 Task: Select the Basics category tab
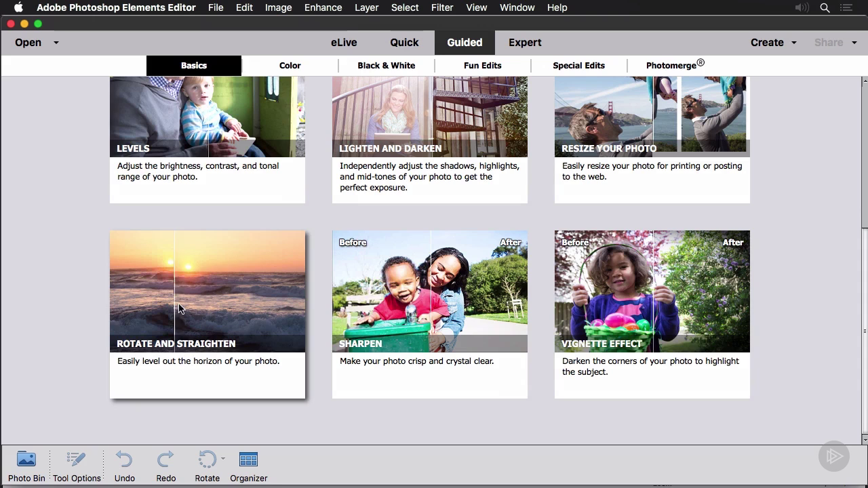pos(194,65)
